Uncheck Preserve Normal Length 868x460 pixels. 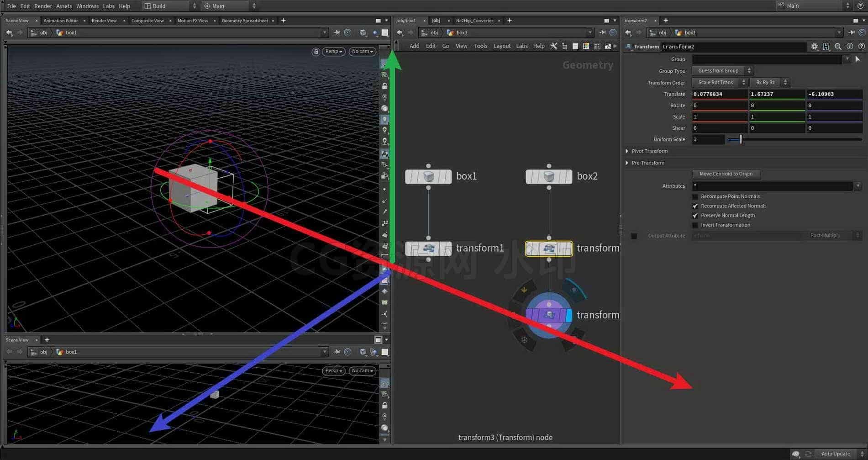tap(695, 216)
